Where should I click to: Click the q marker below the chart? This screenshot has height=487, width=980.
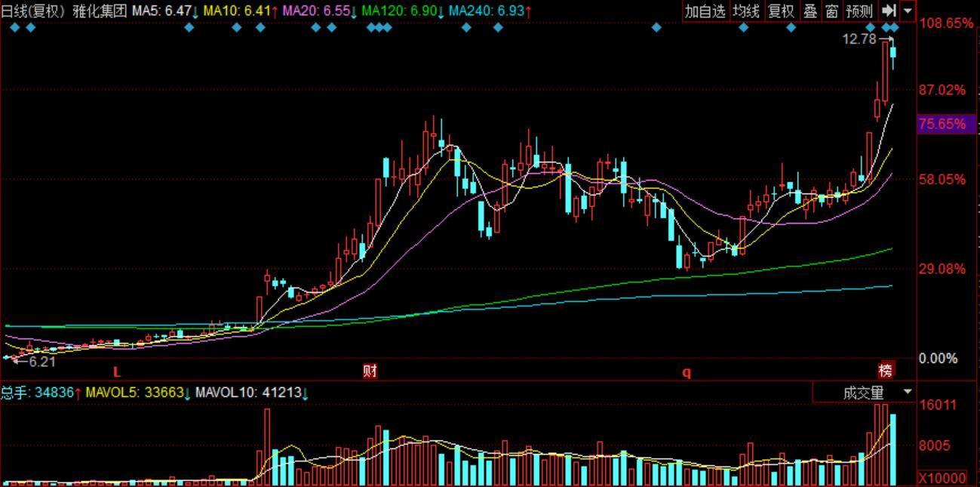coord(687,371)
